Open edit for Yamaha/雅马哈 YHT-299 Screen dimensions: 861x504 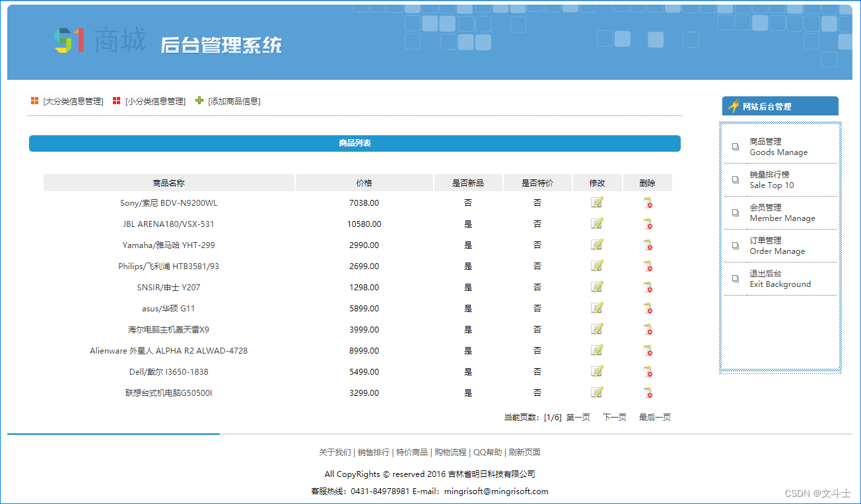[597, 245]
